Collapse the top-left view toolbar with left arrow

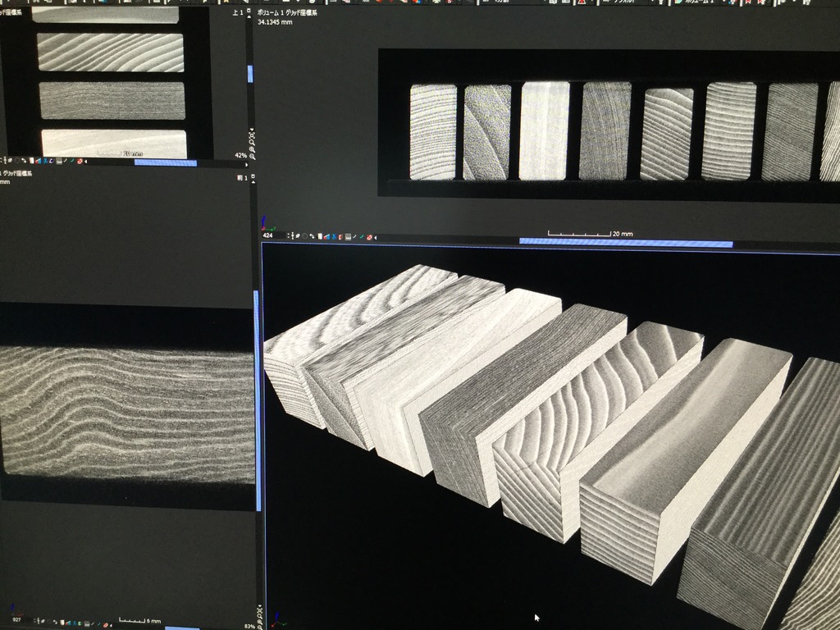[x=85, y=162]
